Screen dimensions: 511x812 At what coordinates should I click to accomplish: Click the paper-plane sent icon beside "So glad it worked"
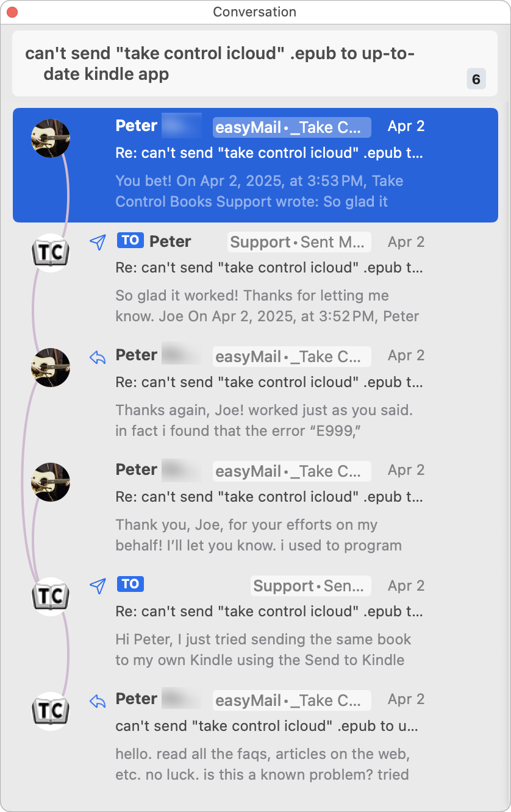pos(98,242)
